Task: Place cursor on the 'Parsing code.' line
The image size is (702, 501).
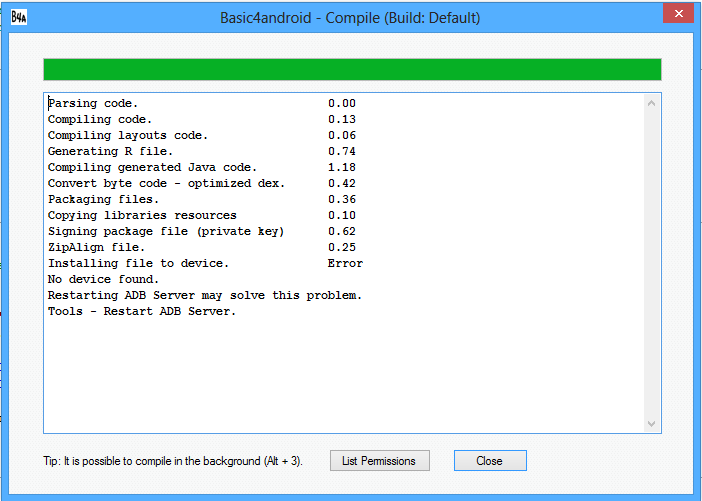Action: tap(93, 103)
